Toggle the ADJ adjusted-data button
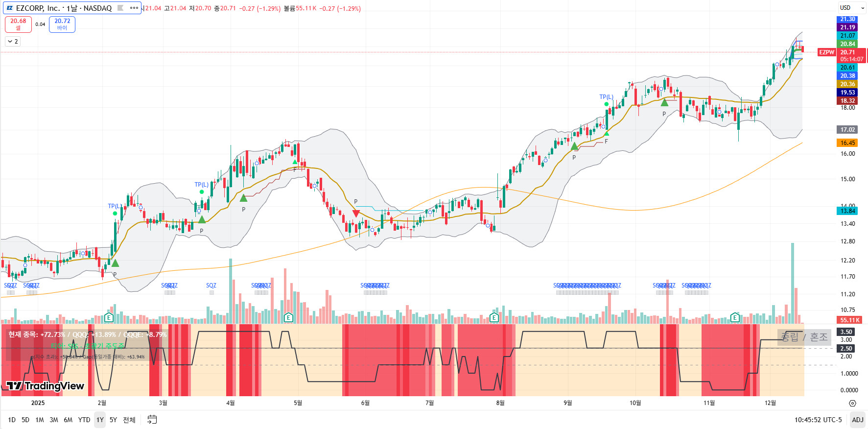Screen dimensions: 868x429 pyautogui.click(x=858, y=420)
